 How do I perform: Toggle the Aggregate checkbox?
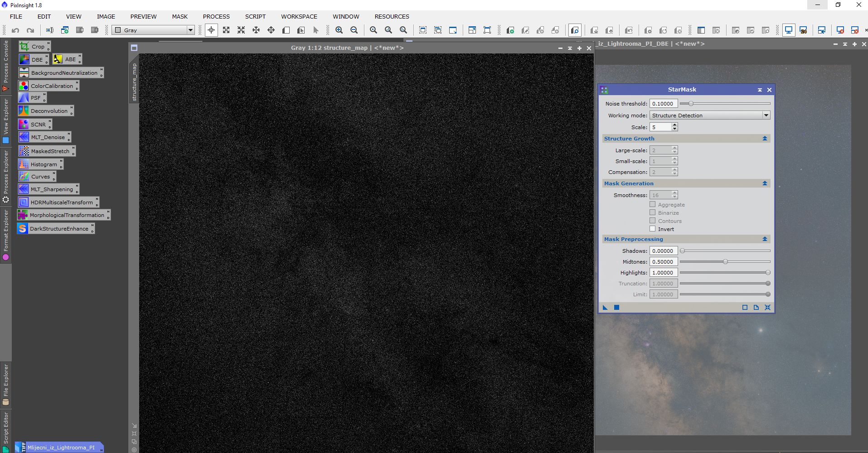tap(653, 204)
